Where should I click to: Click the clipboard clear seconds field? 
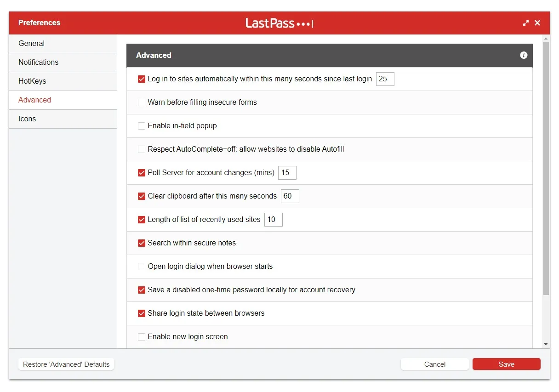[x=290, y=196]
